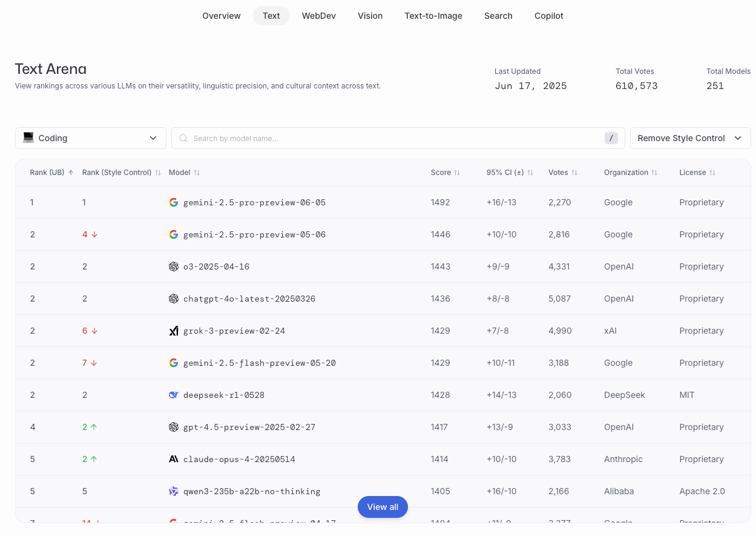
Task: Click xAI logo beside grok-3-preview-02-24
Action: pyautogui.click(x=174, y=331)
